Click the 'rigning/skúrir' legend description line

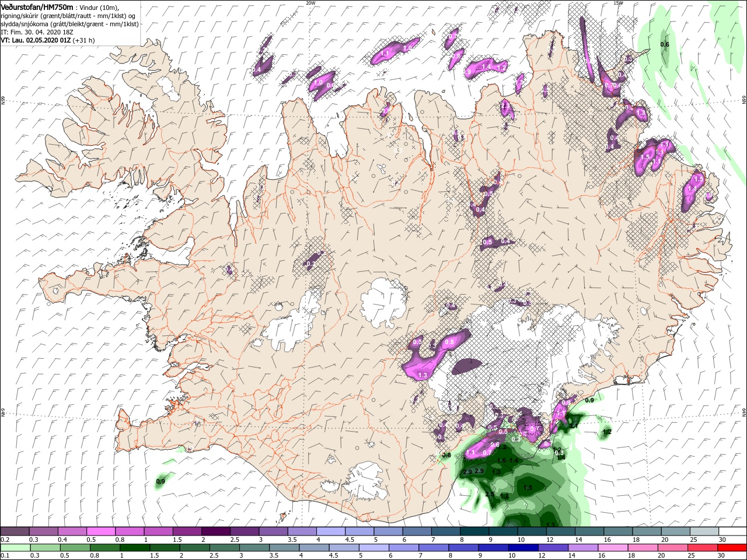click(68, 15)
